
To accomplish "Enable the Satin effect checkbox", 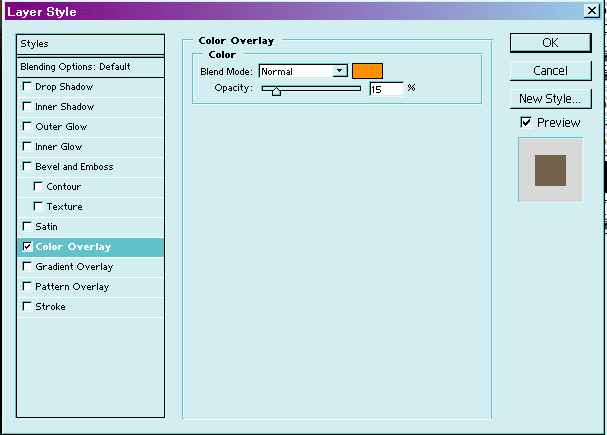I will click(27, 227).
